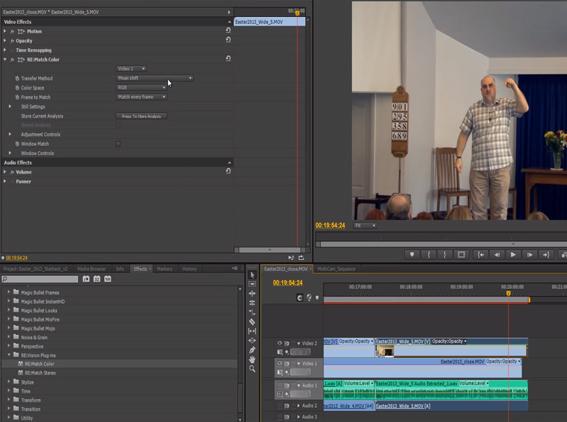Click Go to Out point button
The height and width of the screenshot is (422, 567).
(546, 255)
